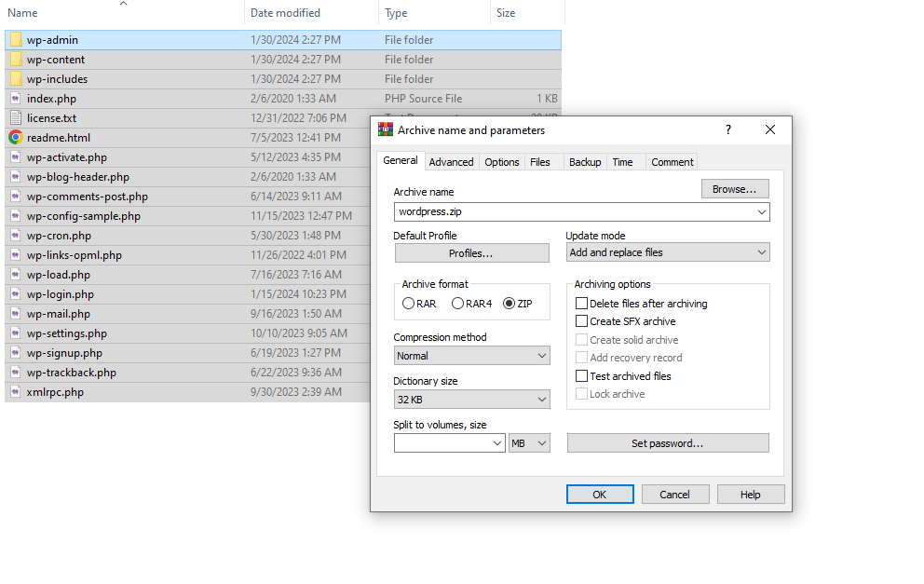Click the wp-cron.php file icon
Screen dimensions: 924x584
point(16,235)
